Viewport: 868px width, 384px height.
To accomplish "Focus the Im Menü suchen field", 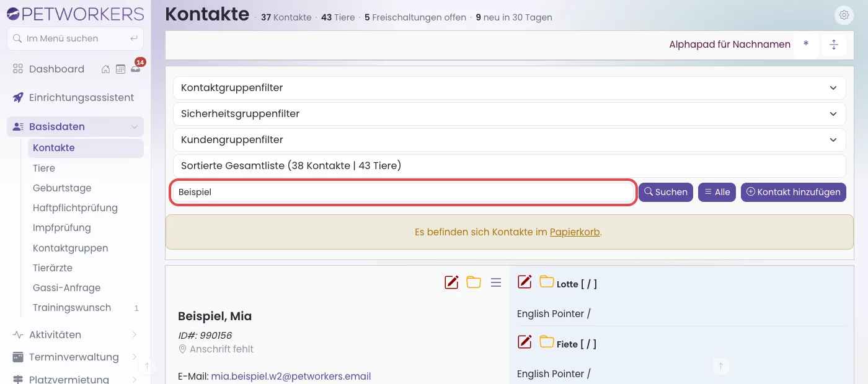I will pyautogui.click(x=75, y=38).
